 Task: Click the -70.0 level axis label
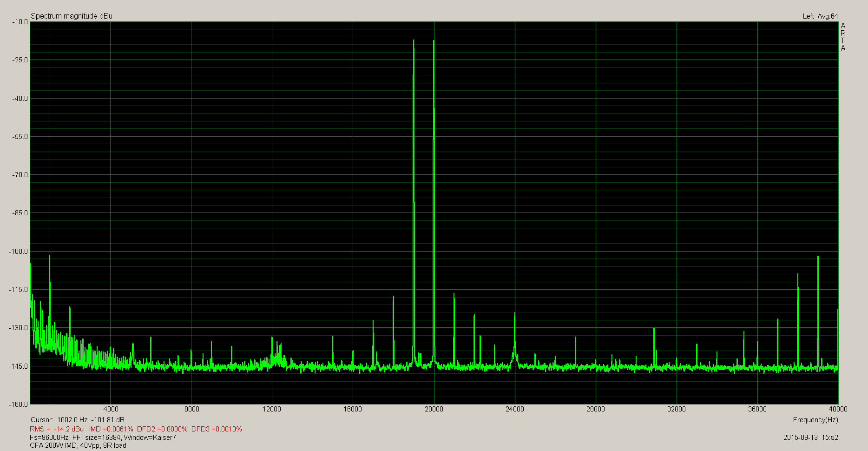coord(20,175)
